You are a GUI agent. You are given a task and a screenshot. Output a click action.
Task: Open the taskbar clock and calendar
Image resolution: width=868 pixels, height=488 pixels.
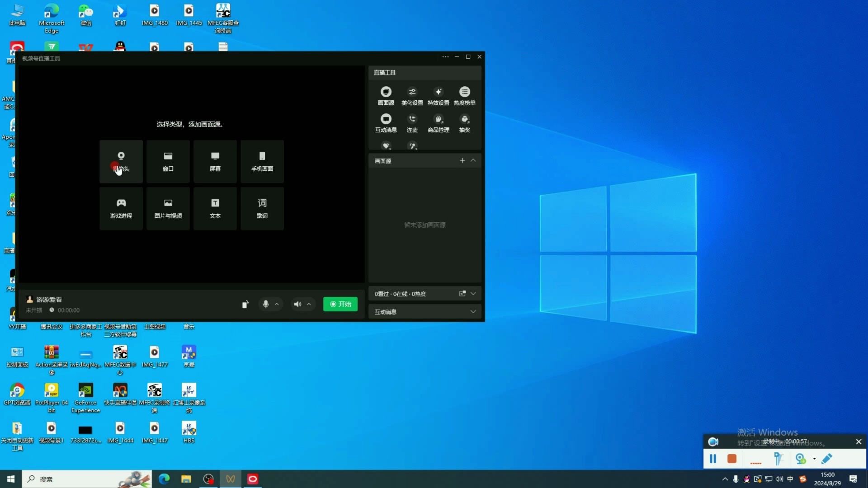tap(828, 479)
